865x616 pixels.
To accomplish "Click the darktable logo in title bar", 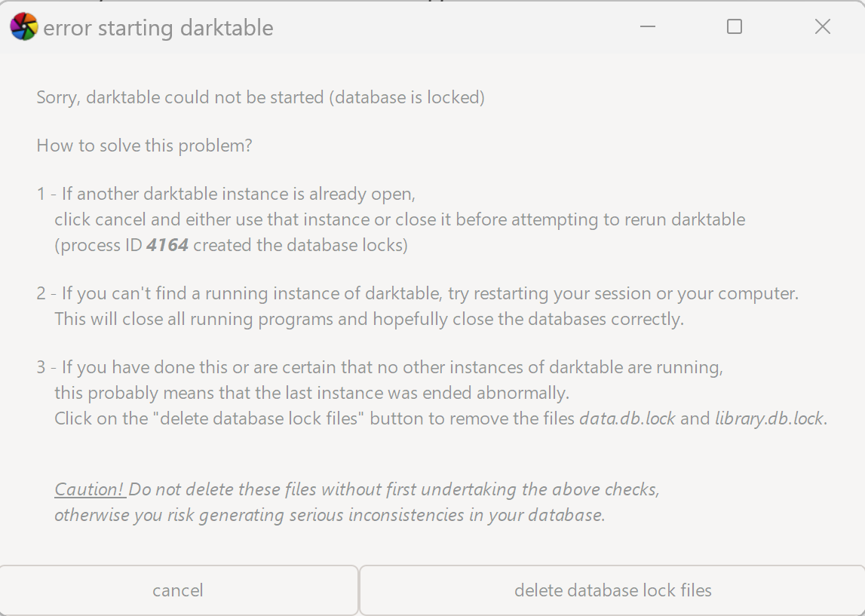I will click(23, 27).
